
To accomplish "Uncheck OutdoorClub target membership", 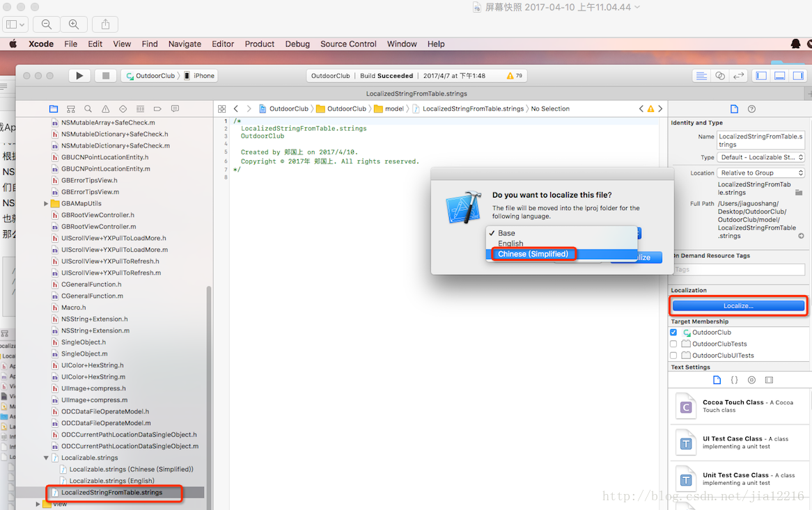I will 673,333.
